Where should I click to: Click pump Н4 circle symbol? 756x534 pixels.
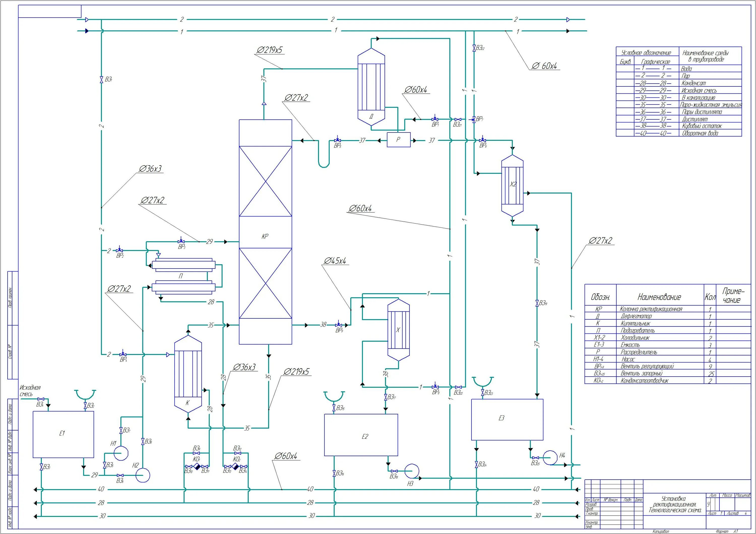[x=550, y=457]
